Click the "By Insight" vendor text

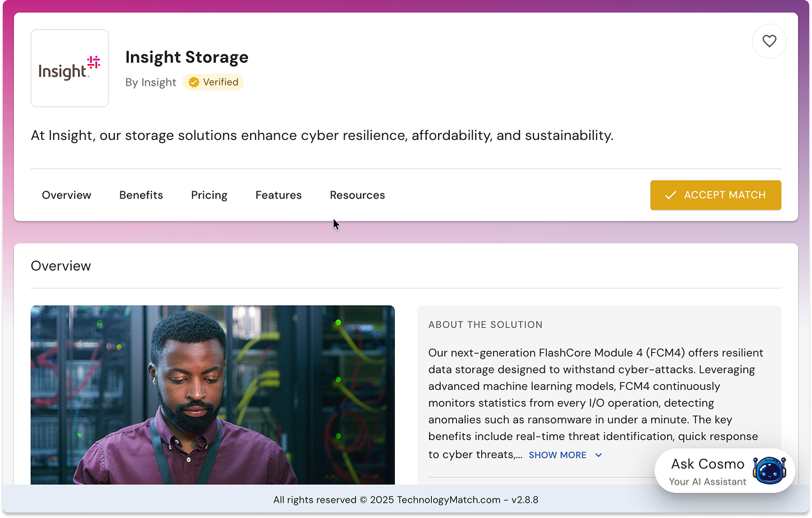tap(150, 82)
